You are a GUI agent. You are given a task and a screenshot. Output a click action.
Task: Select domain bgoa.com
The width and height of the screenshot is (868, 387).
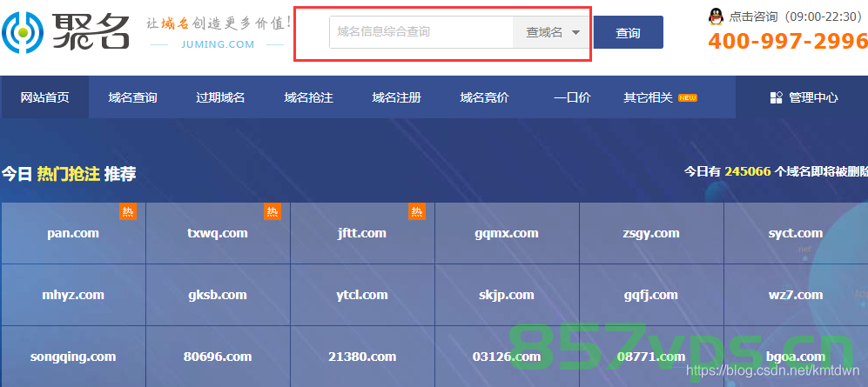[x=796, y=357]
